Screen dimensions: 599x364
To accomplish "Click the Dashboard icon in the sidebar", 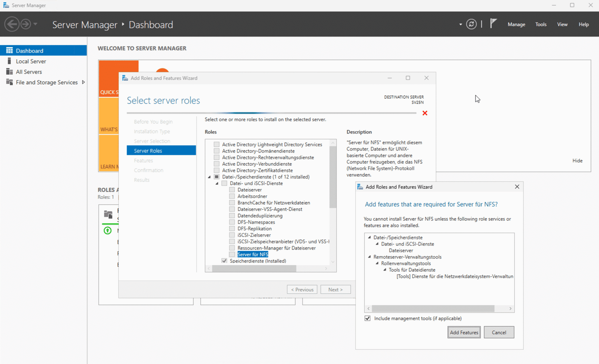I will [x=9, y=50].
